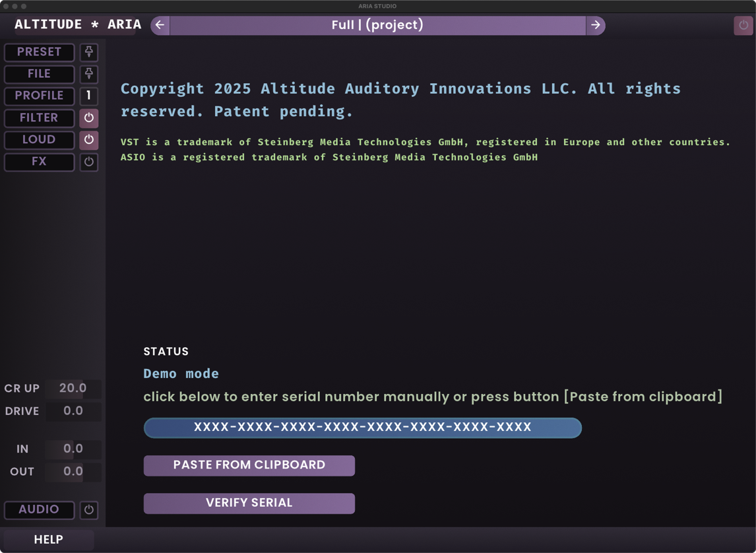Screen dimensions: 756x553
Task: Open the PROFILE section
Action: pos(40,96)
